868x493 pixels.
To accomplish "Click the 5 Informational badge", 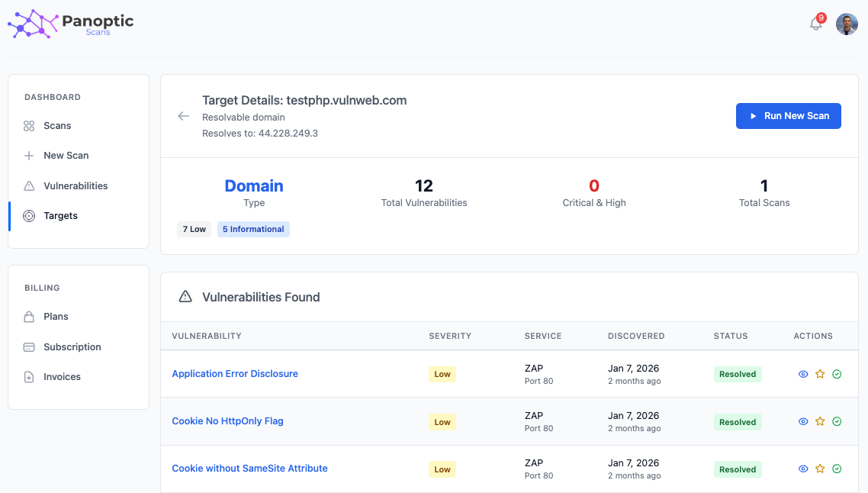I will pyautogui.click(x=253, y=229).
